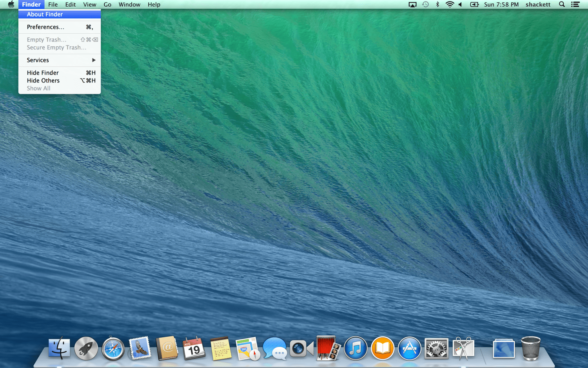Show Notification Center from the menu bar
The width and height of the screenshot is (588, 368).
[x=575, y=5]
